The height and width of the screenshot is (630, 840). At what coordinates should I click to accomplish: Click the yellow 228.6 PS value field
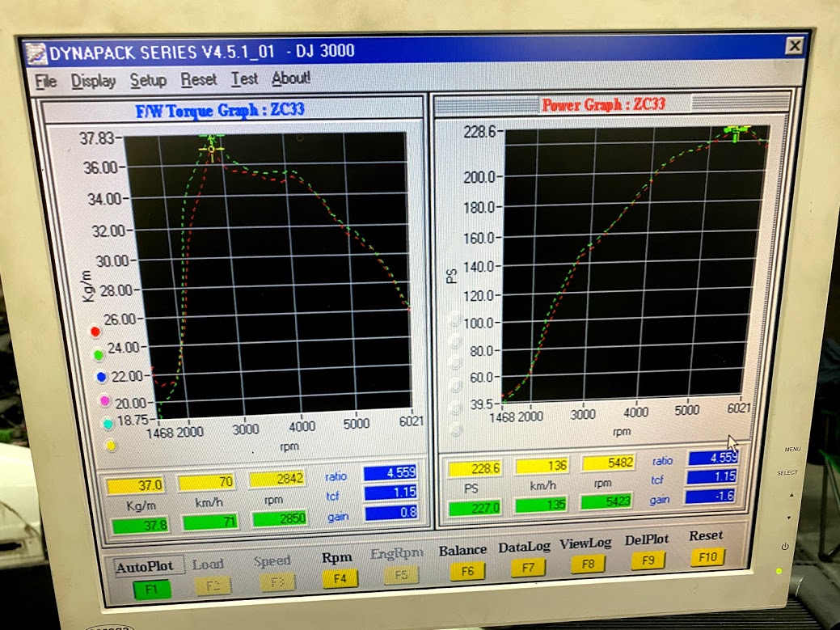475,469
